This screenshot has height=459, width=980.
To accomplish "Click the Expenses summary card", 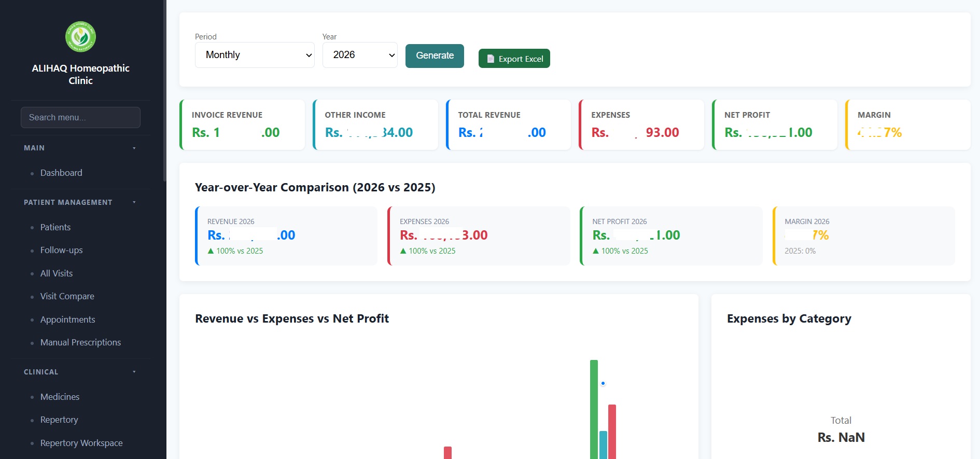I will [x=641, y=125].
